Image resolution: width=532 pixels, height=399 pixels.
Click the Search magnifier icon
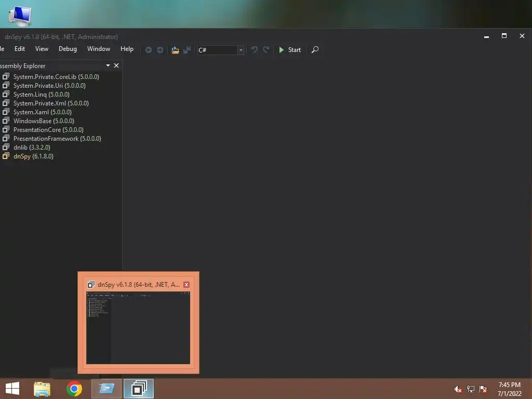click(x=315, y=50)
